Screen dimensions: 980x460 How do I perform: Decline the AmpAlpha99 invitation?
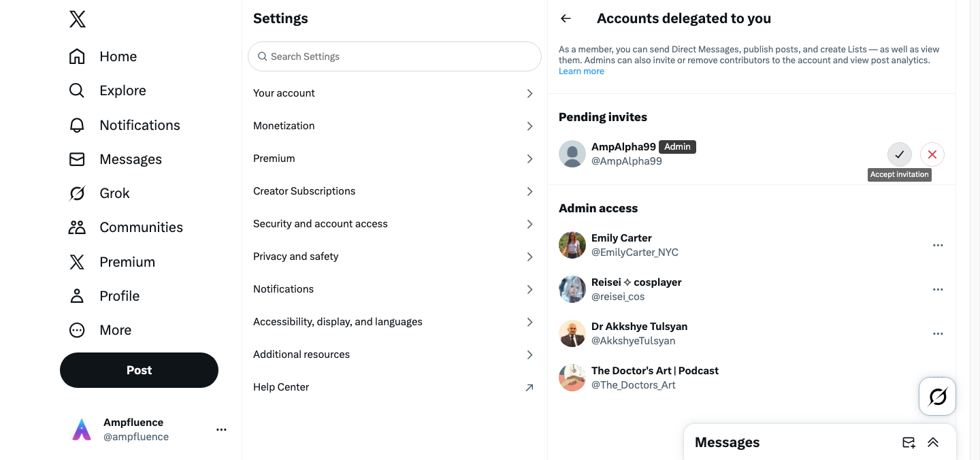click(x=932, y=154)
